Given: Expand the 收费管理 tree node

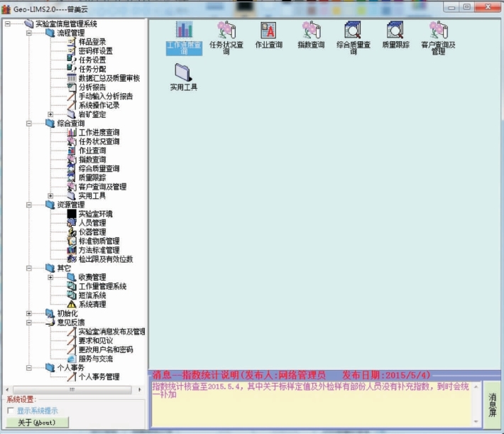Looking at the screenshot, I should point(50,277).
